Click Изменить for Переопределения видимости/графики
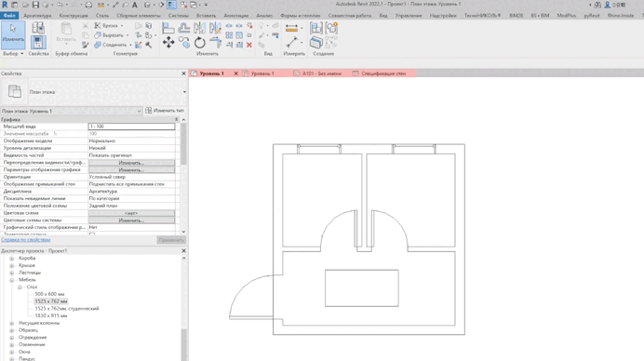644x361 pixels. tap(131, 163)
